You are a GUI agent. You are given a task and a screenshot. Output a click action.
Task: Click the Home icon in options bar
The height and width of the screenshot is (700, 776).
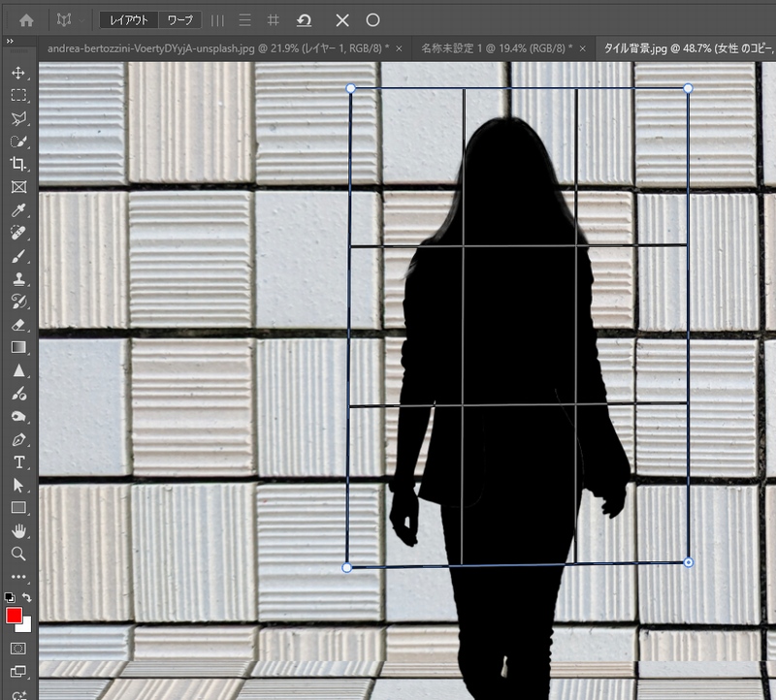27,19
